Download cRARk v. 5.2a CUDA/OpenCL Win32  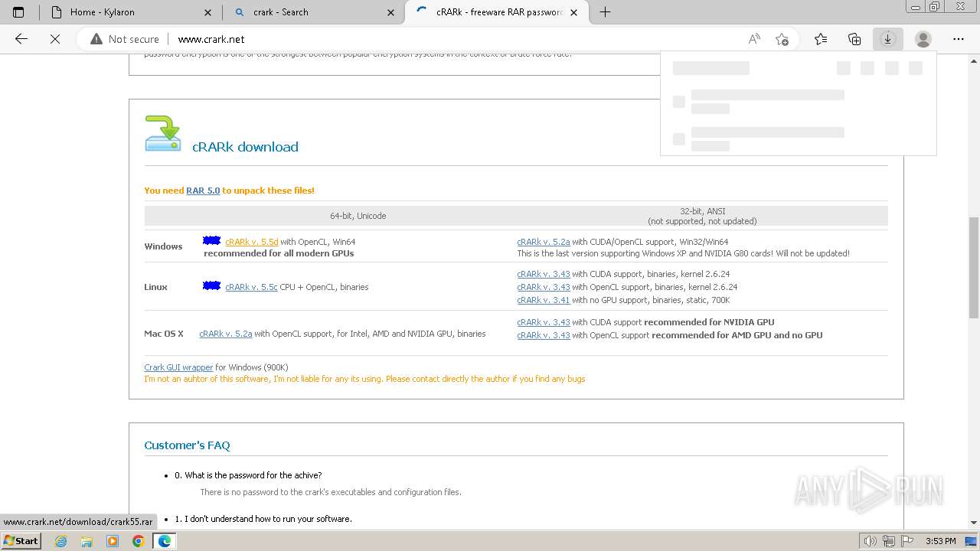pyautogui.click(x=544, y=242)
